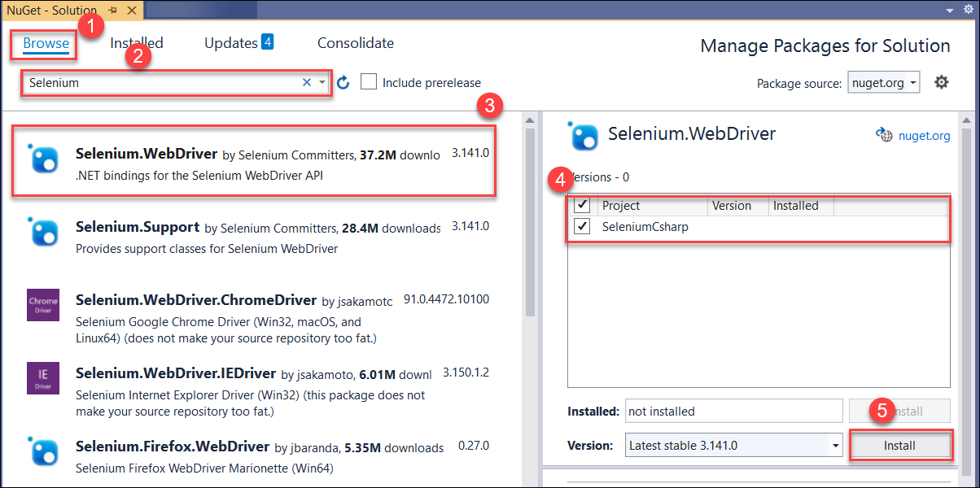Viewport: 980px width, 488px height.
Task: Click the Selenium.Support package icon
Action: click(43, 233)
